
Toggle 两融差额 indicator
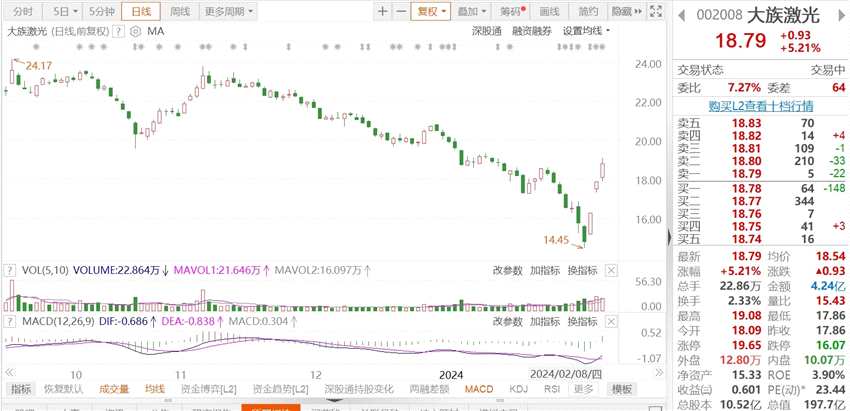429,389
